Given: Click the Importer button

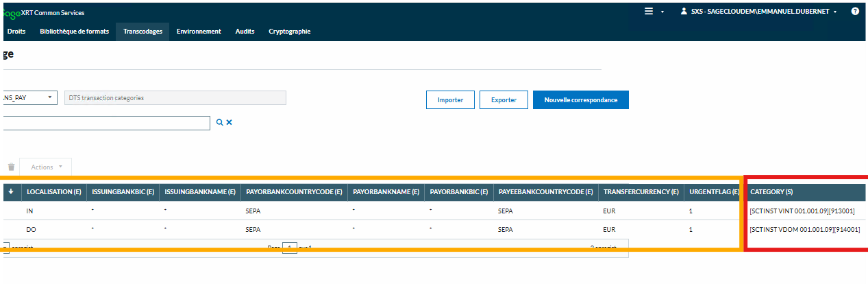Looking at the screenshot, I should coord(450,100).
